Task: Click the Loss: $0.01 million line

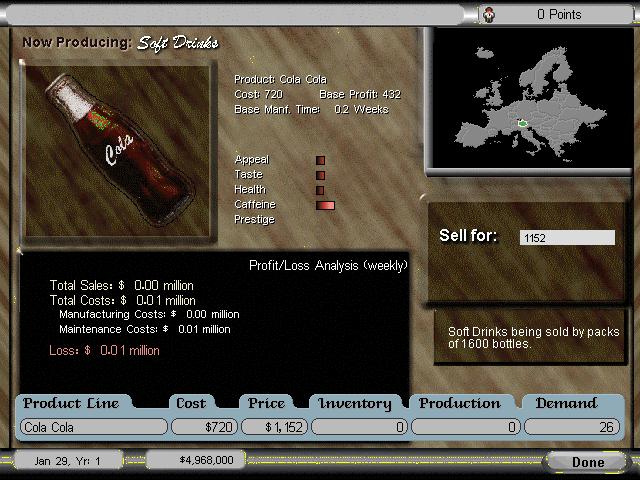Action: pos(104,351)
